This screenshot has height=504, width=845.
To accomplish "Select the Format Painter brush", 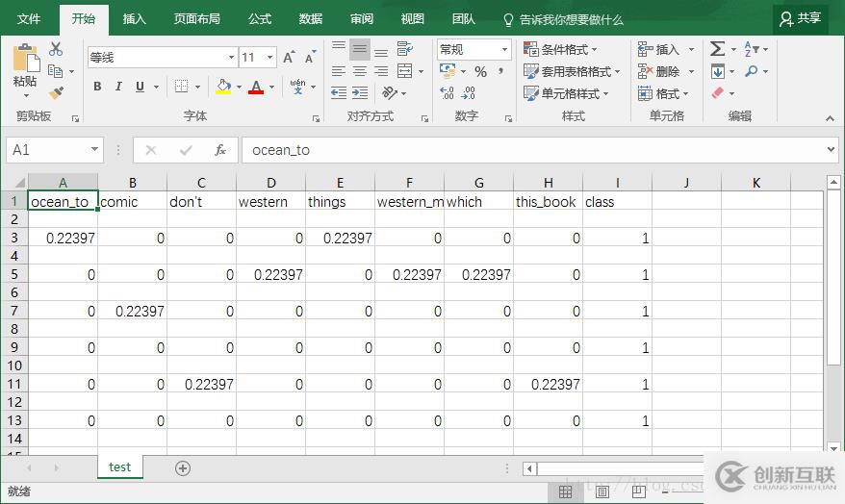I will tap(56, 93).
